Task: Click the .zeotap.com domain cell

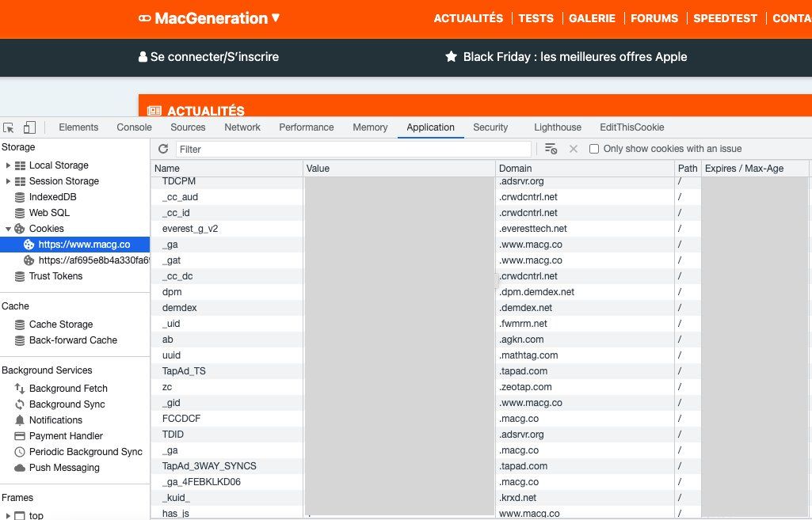Action: (585, 387)
